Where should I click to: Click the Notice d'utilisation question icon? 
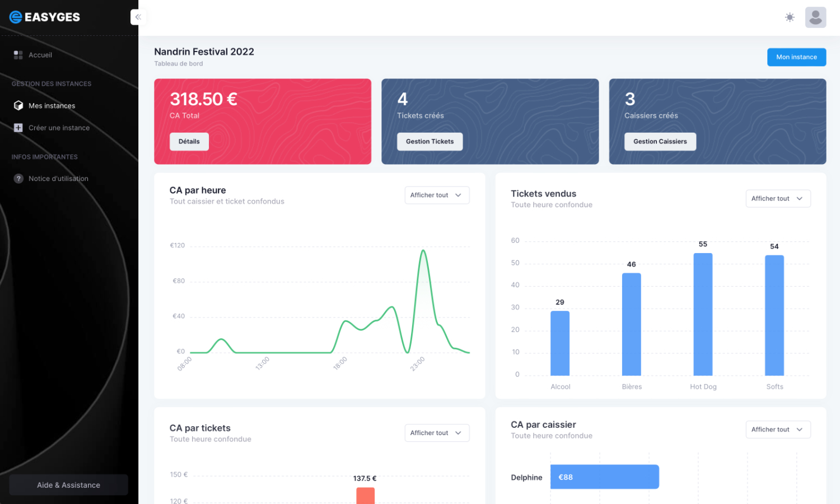[x=18, y=179]
